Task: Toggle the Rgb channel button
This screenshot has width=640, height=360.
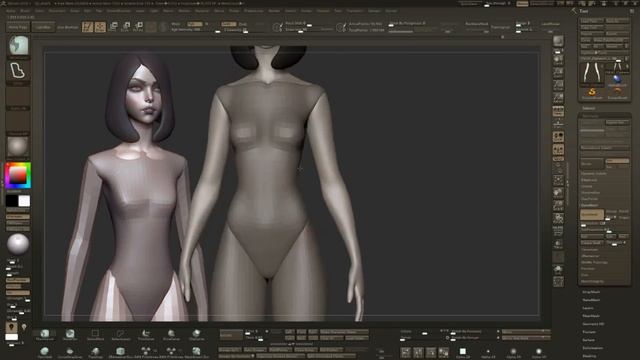Action: [195, 24]
